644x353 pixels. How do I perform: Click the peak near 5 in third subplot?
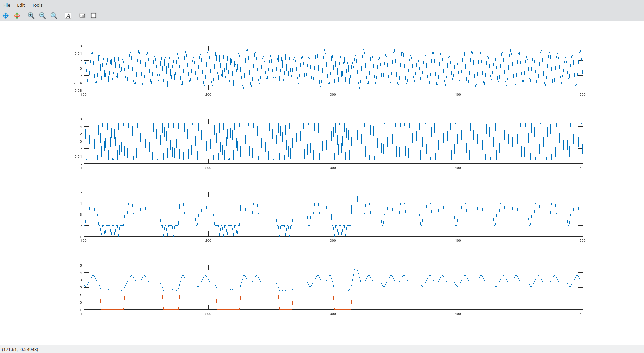(355, 193)
